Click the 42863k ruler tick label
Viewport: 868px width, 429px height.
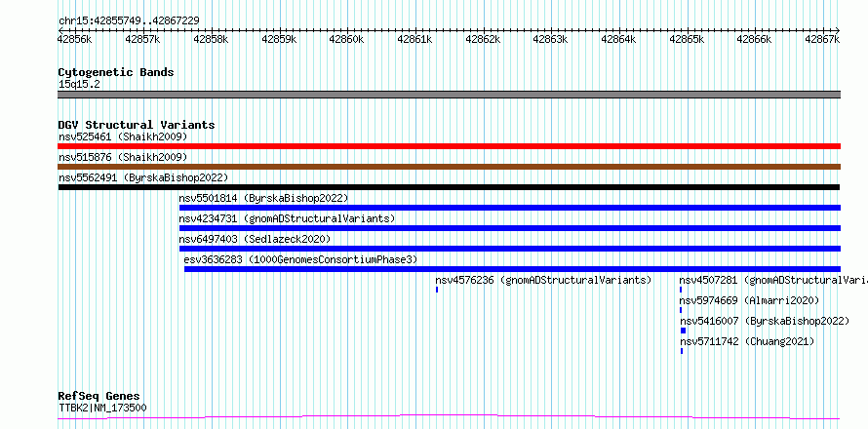(x=550, y=39)
